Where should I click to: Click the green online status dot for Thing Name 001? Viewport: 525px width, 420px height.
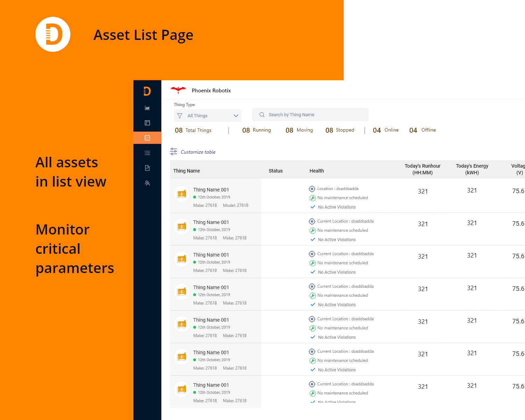tap(194, 197)
